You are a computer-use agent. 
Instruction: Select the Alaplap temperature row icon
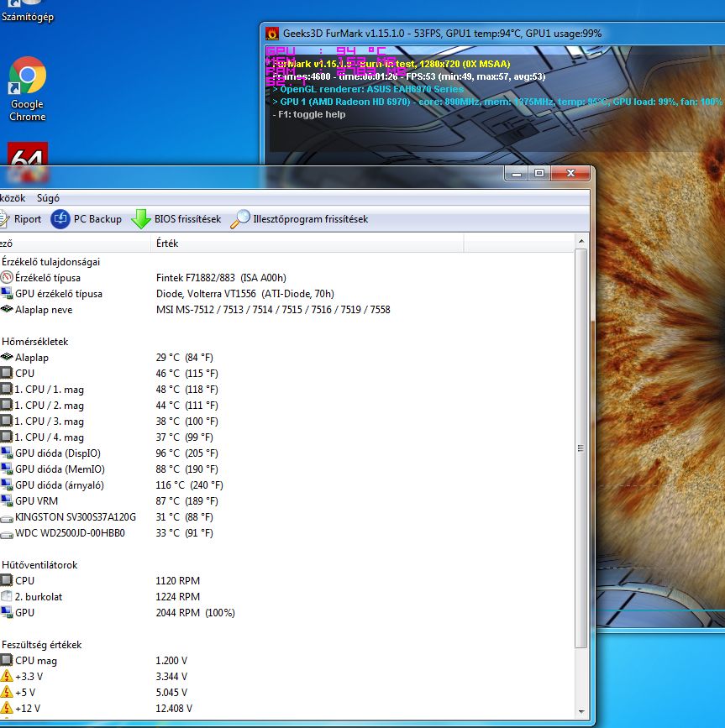tap(7, 357)
